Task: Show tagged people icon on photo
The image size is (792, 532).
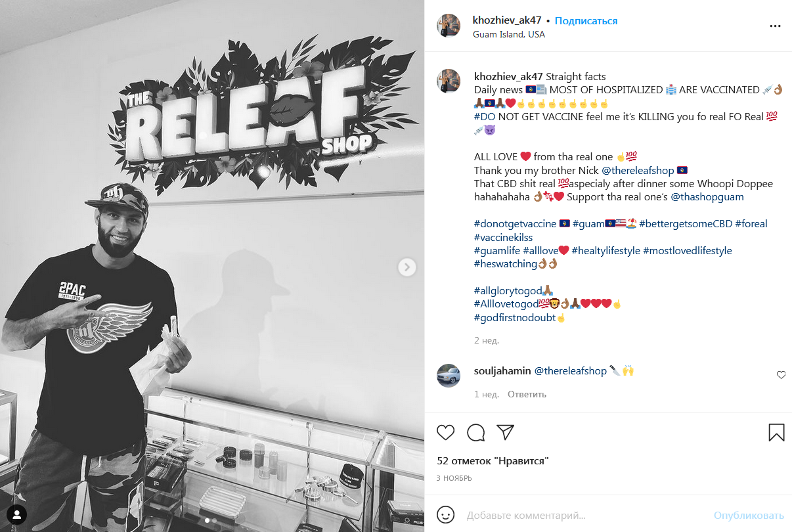Action: (17, 514)
